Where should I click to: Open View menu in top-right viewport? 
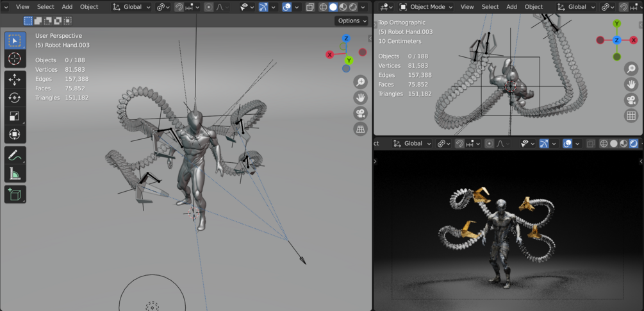click(467, 7)
